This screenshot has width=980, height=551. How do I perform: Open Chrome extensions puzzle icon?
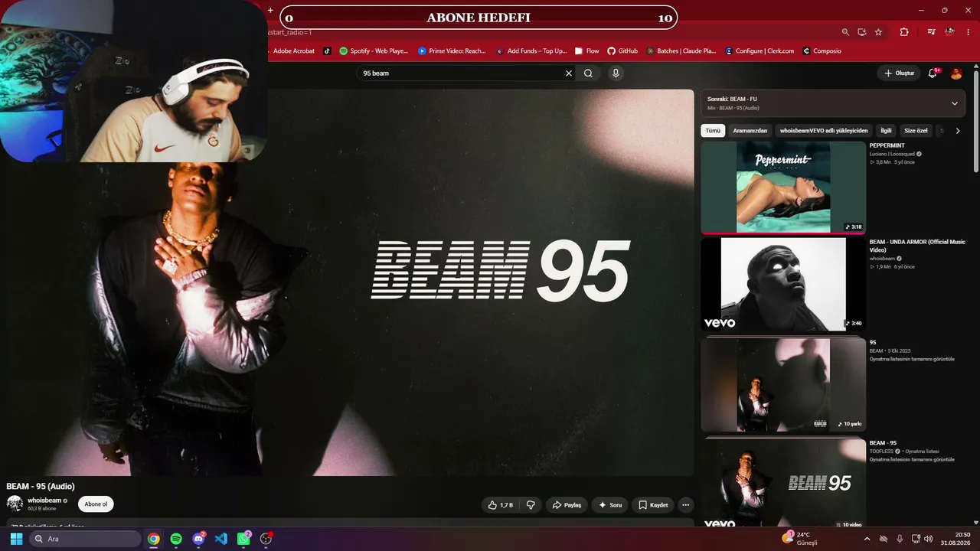[x=904, y=32]
